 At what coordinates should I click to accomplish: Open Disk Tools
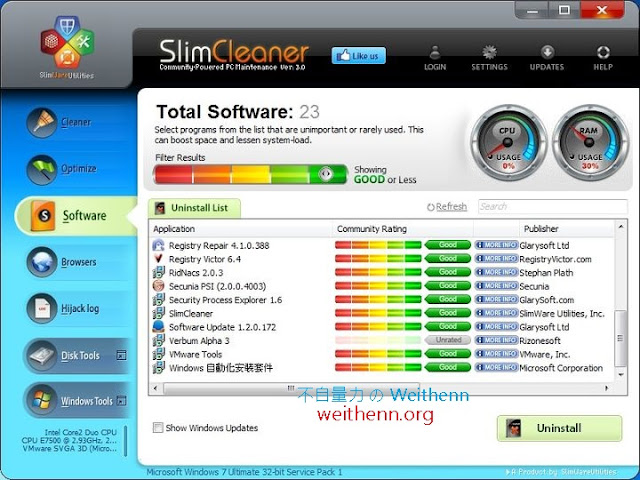(78, 356)
